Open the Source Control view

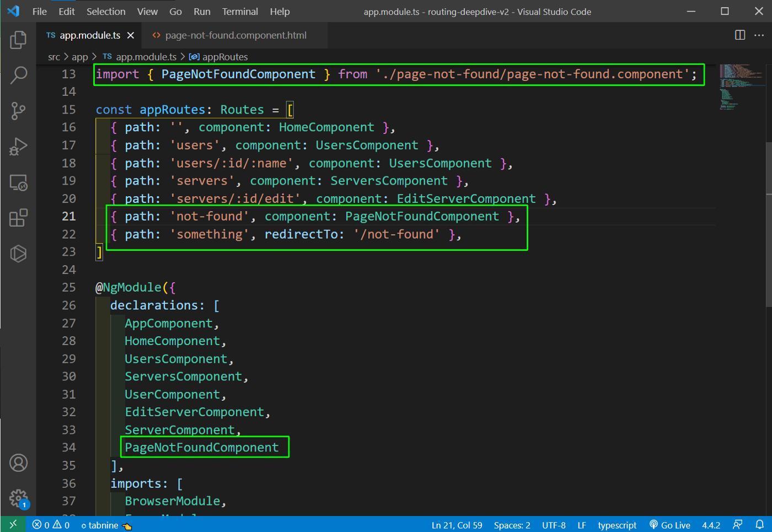click(18, 111)
